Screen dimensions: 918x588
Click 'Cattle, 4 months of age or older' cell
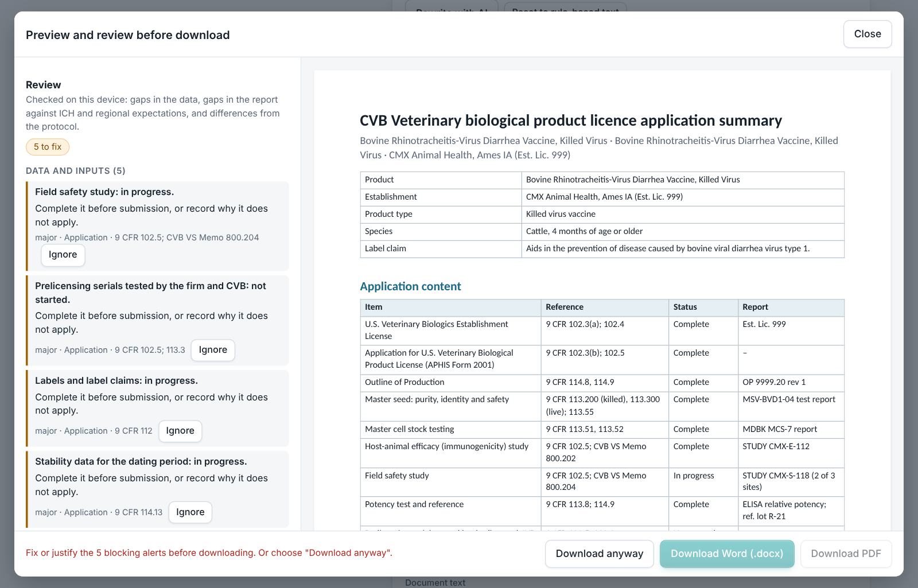click(x=683, y=231)
